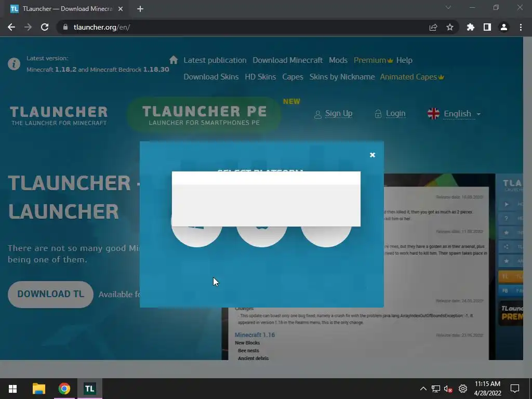This screenshot has width=532, height=399.
Task: Open the TLAUNCHER PE smartphone launcher banner
Action: pyautogui.click(x=204, y=115)
